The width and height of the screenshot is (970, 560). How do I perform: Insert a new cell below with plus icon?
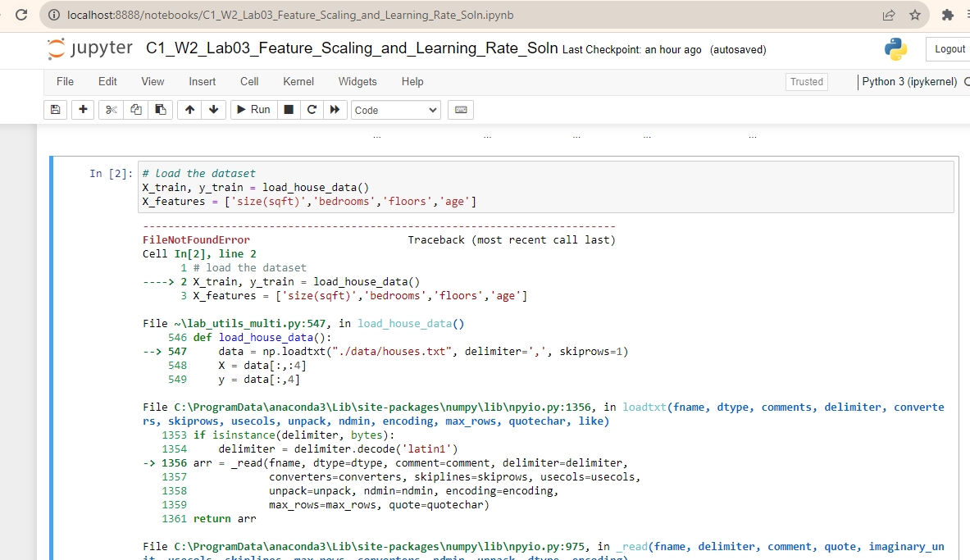[x=83, y=110]
